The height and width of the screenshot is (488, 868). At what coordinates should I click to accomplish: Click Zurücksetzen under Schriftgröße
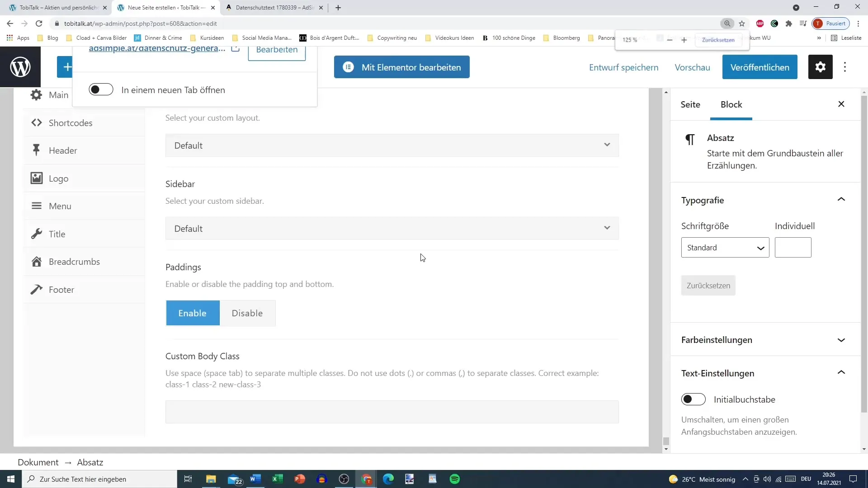[708, 286]
